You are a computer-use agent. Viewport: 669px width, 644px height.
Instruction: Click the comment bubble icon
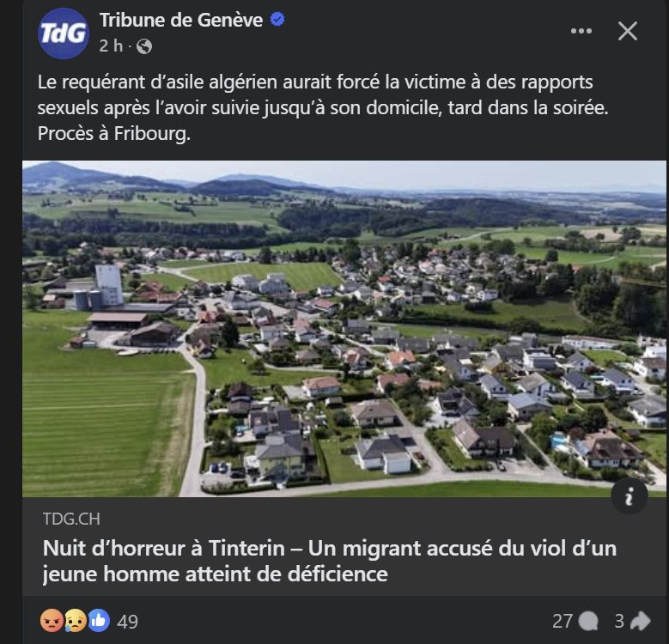coord(588,621)
